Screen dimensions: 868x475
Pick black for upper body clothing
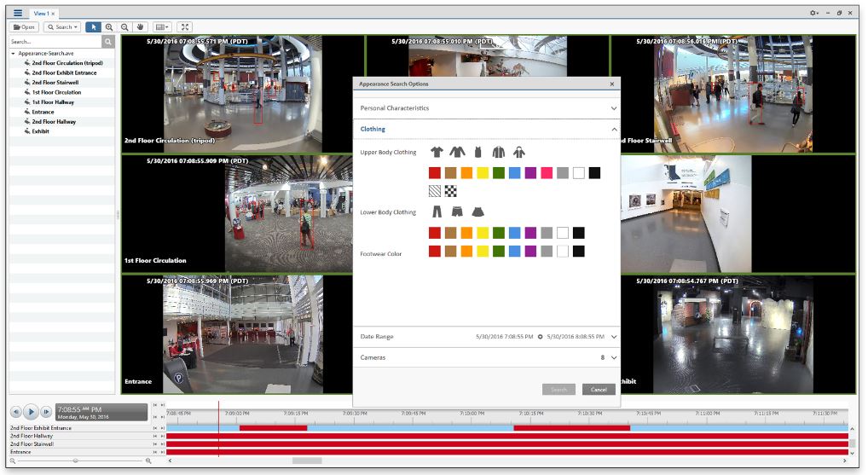tap(594, 173)
